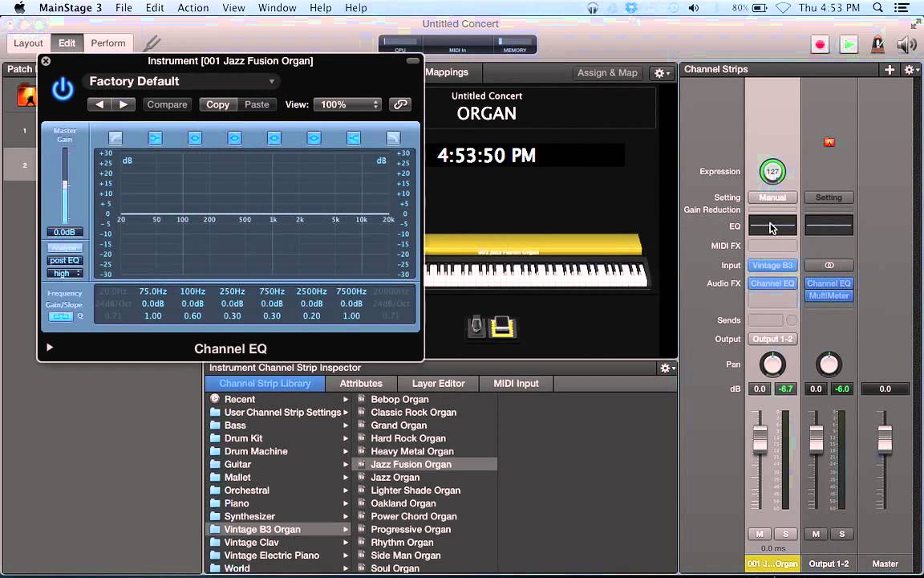Solo the Output 1-2 channel strip
Viewport: 924px width, 578px height.
coord(841,534)
